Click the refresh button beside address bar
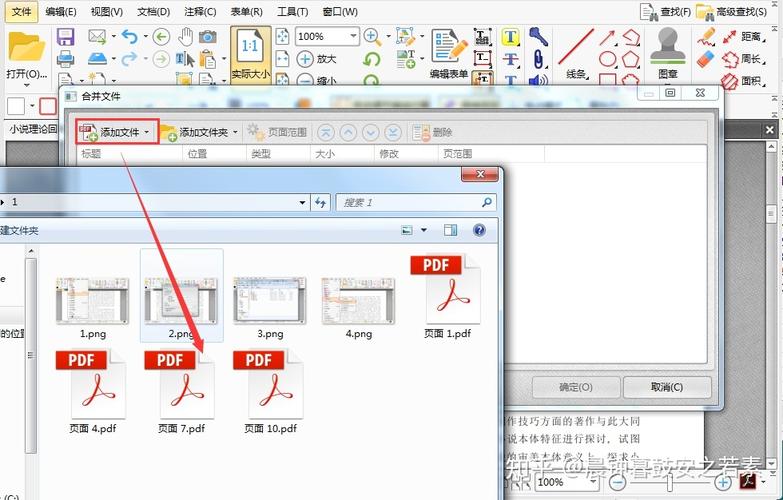 (x=320, y=202)
